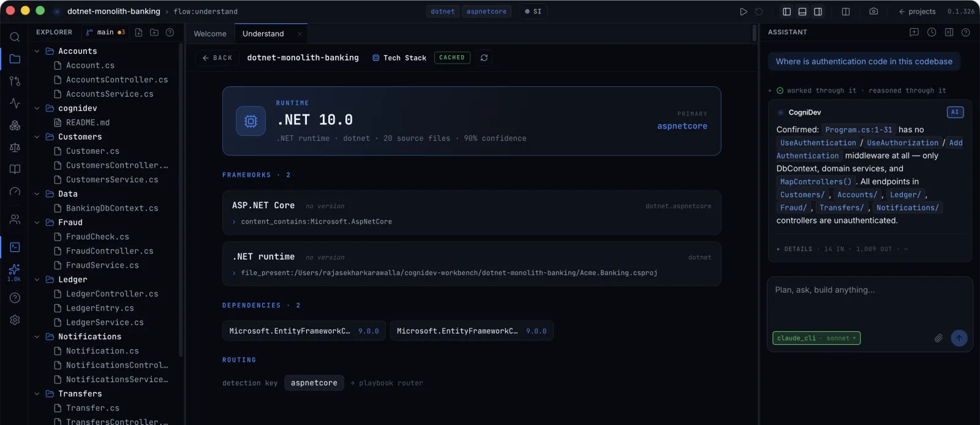Click the camera screenshot icon
Screen dimensions: 980x425
pyautogui.click(x=873, y=12)
